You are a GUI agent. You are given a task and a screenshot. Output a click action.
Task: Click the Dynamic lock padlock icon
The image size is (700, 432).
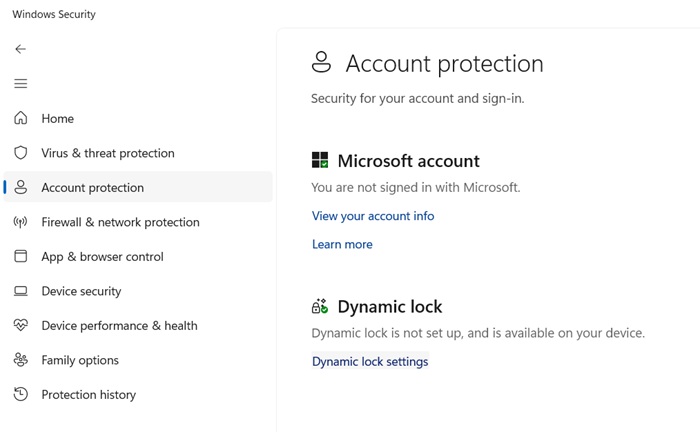(x=320, y=306)
